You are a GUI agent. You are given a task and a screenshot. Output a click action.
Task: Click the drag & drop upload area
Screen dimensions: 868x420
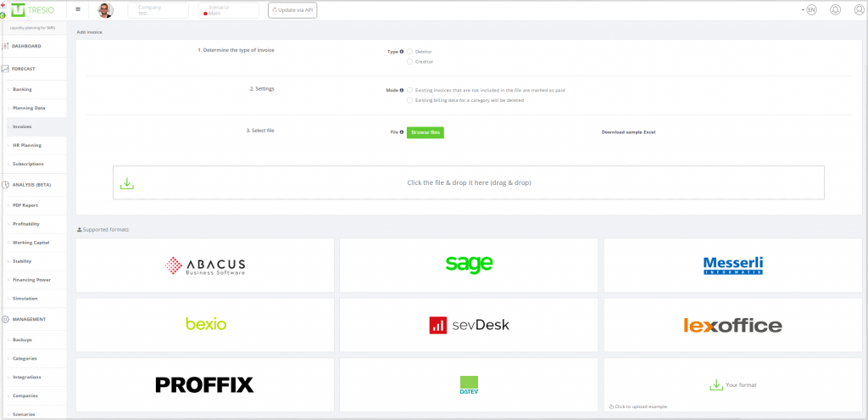(x=468, y=182)
